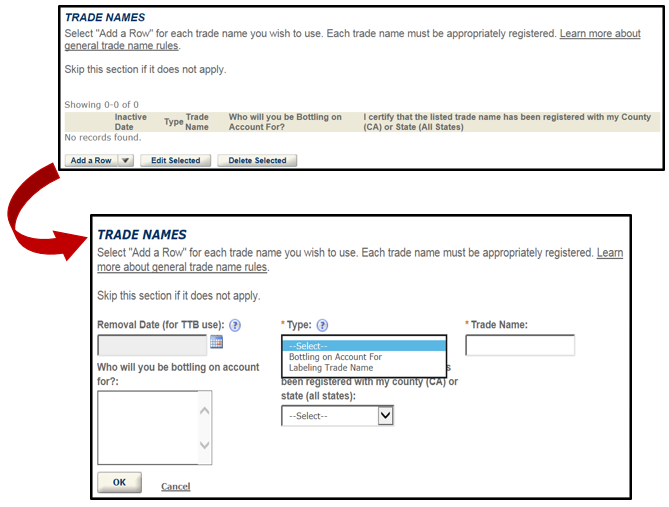Image resolution: width=669 pixels, height=507 pixels.
Task: Click the Removal Date input field
Action: [x=152, y=345]
